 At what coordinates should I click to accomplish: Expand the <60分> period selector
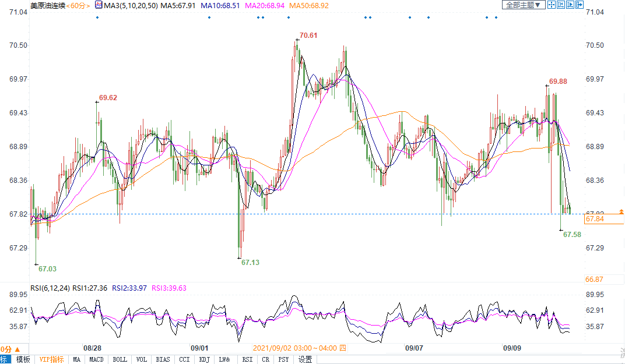coord(78,5)
